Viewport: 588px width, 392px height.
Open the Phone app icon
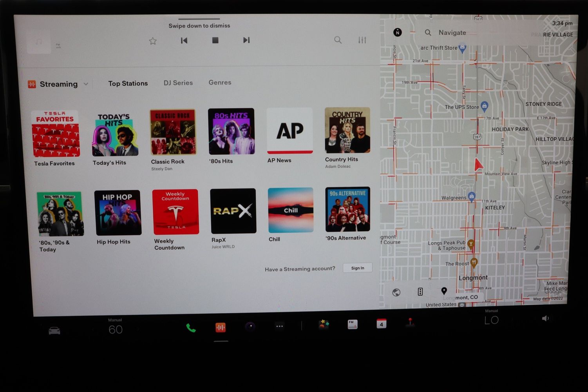pyautogui.click(x=191, y=328)
